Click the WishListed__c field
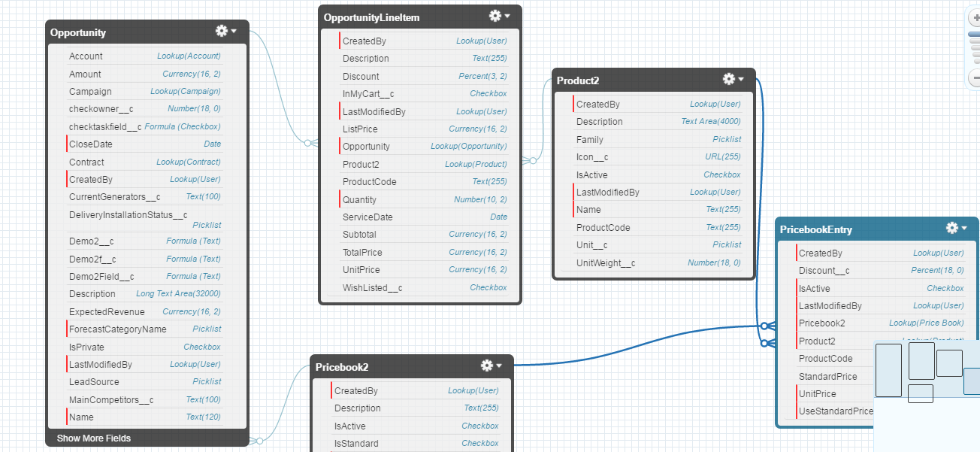The image size is (980, 452). (425, 287)
